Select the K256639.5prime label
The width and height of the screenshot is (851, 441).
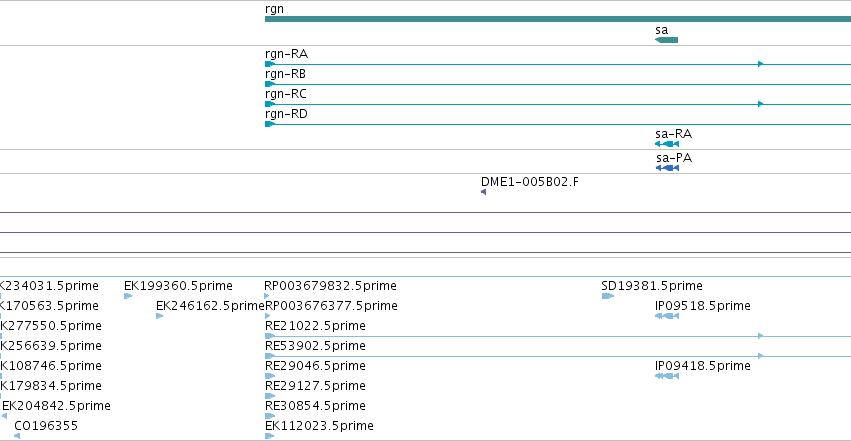[x=50, y=346]
